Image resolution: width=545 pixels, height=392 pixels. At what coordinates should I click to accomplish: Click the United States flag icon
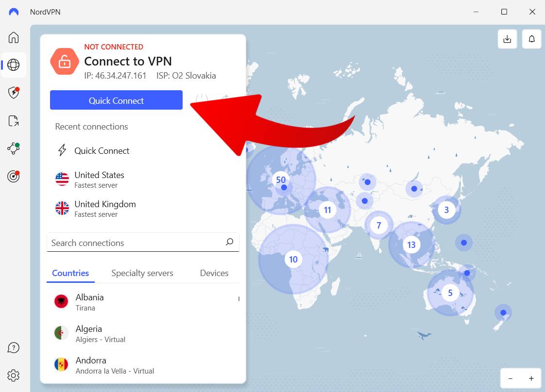[x=62, y=179]
